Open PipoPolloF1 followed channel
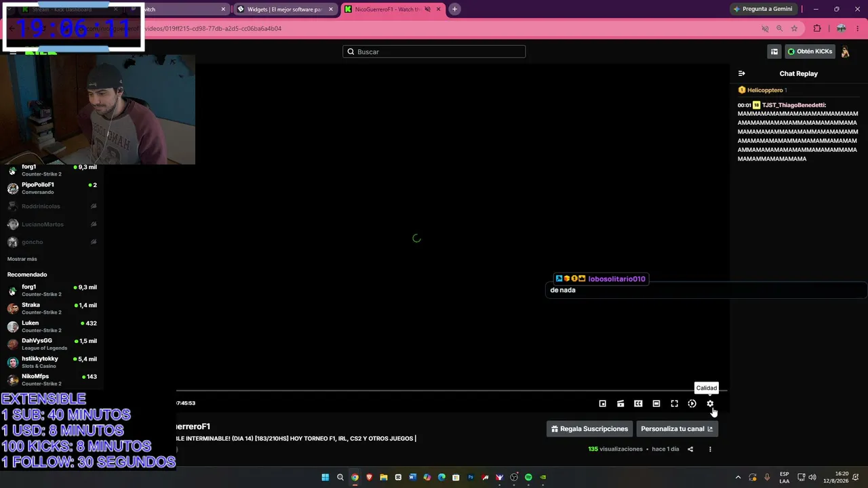 click(x=52, y=188)
